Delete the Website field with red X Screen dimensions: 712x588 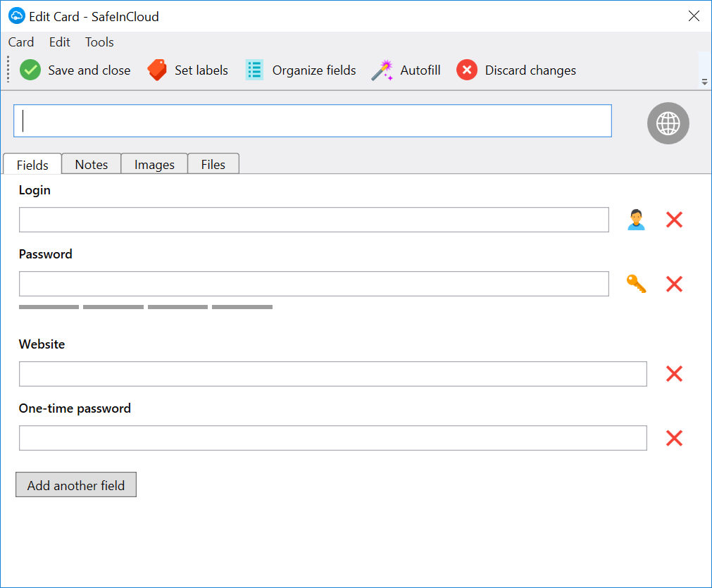pos(674,374)
